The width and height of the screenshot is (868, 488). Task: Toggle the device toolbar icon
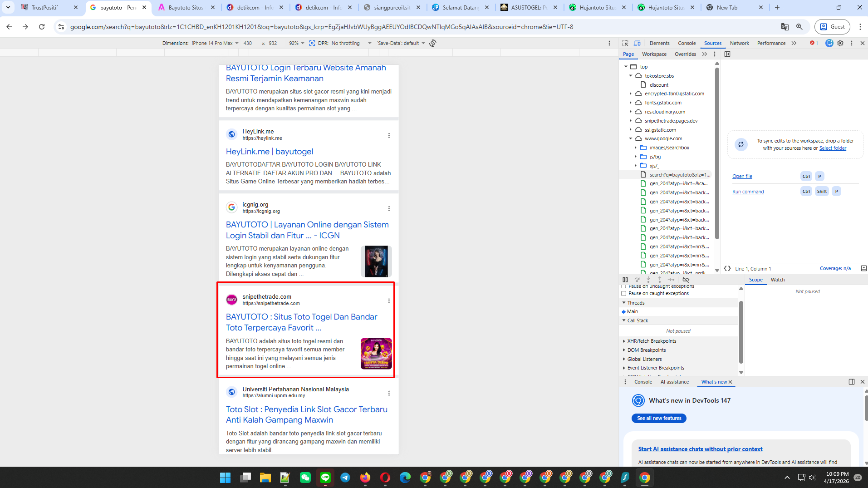[637, 43]
